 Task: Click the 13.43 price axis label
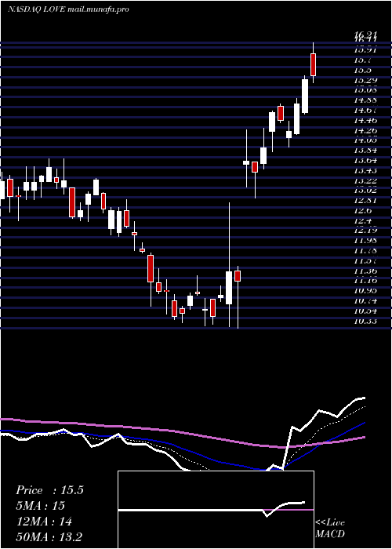[x=365, y=170]
